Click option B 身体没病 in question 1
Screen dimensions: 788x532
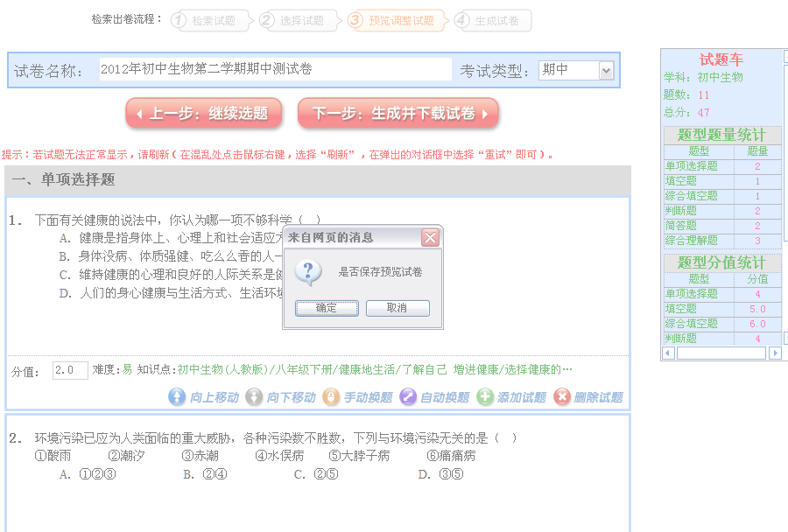click(x=171, y=256)
